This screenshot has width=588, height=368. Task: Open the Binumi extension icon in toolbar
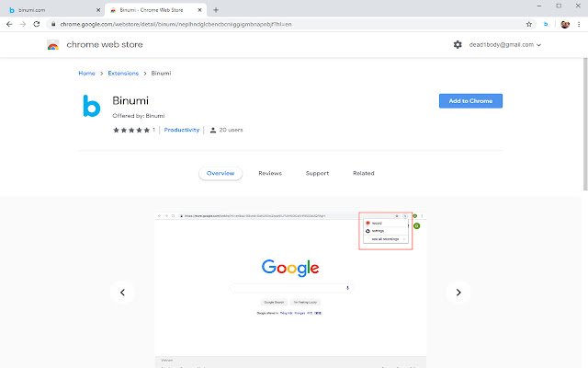coord(546,24)
